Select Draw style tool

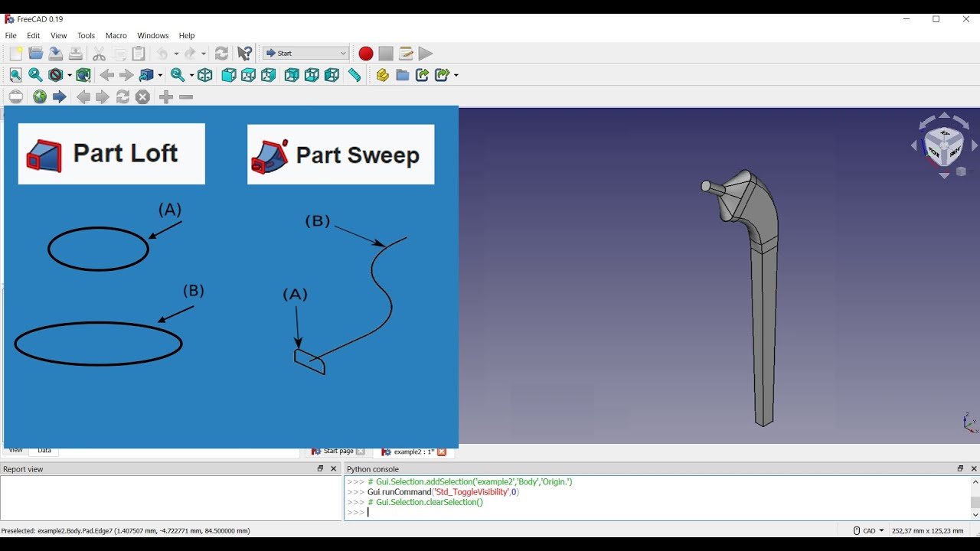coord(56,75)
